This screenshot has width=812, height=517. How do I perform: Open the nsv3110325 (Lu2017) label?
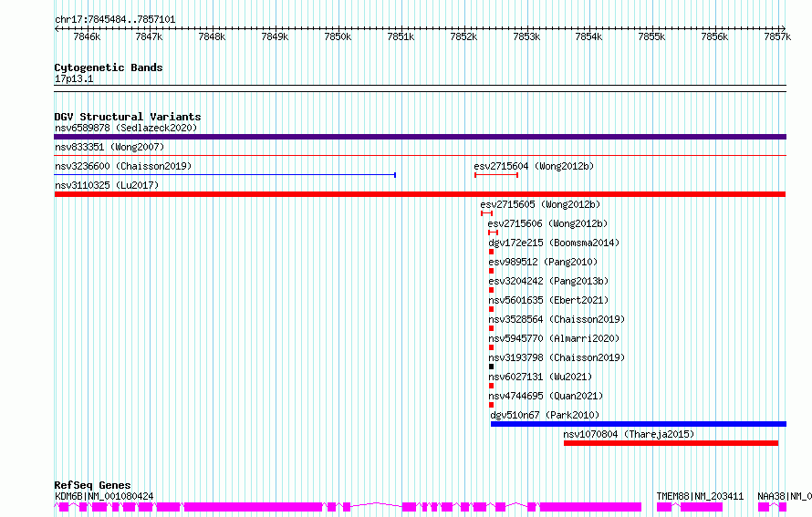click(107, 185)
